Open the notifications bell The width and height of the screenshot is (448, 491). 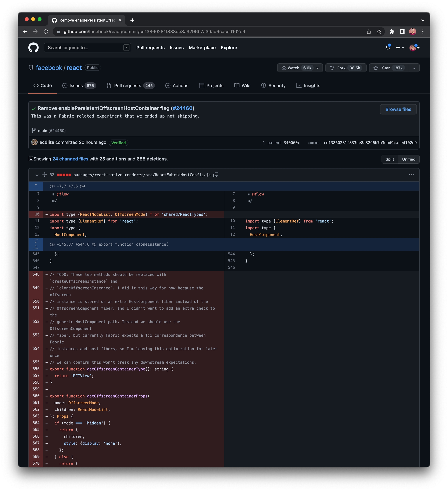pos(388,47)
